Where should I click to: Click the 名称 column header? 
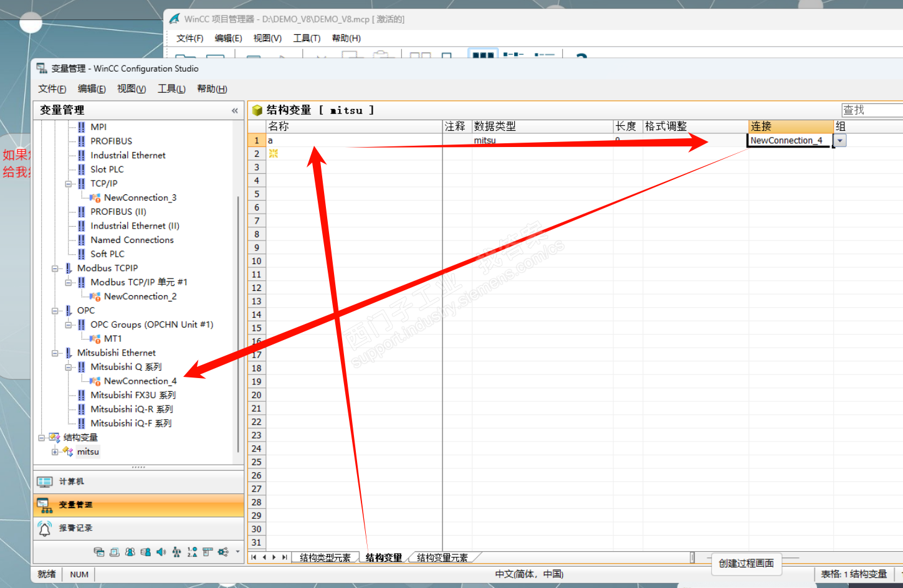click(354, 126)
